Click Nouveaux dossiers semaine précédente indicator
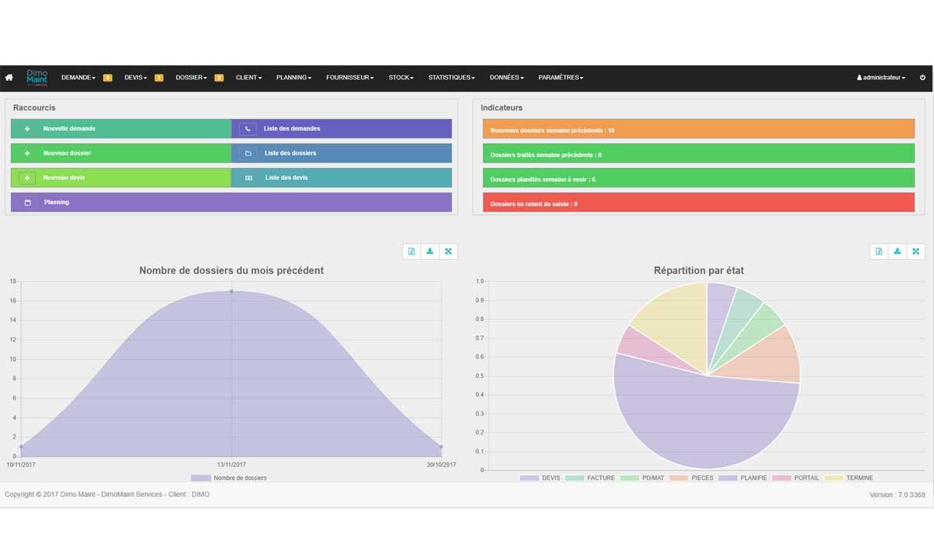Screen dimensions: 934x560 coord(698,129)
